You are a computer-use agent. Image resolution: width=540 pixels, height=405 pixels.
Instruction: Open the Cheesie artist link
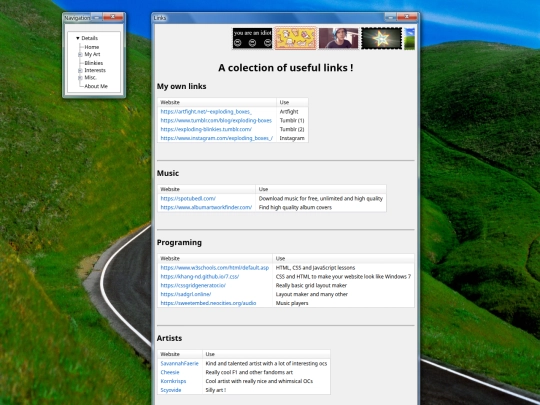[x=170, y=372]
